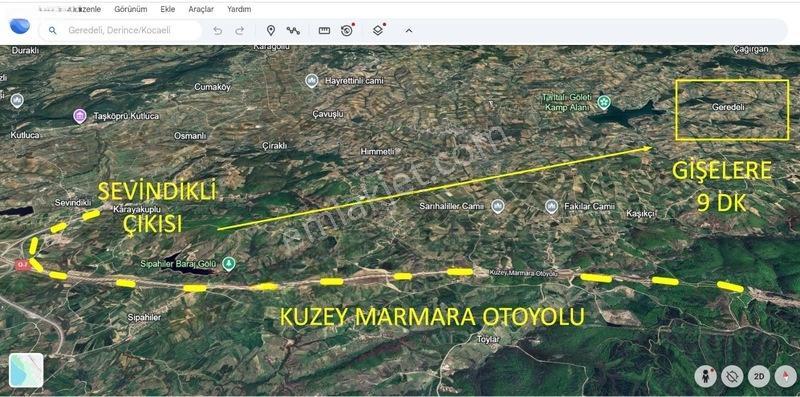Image resolution: width=800 pixels, height=397 pixels.
Task: Click the Kuzey Marmara Otoyolu road label
Action: click(523, 274)
